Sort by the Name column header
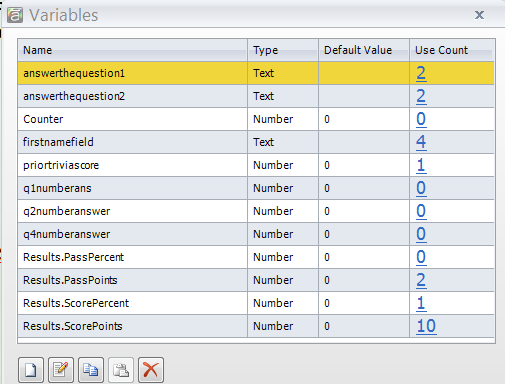The height and width of the screenshot is (384, 505). [x=132, y=50]
